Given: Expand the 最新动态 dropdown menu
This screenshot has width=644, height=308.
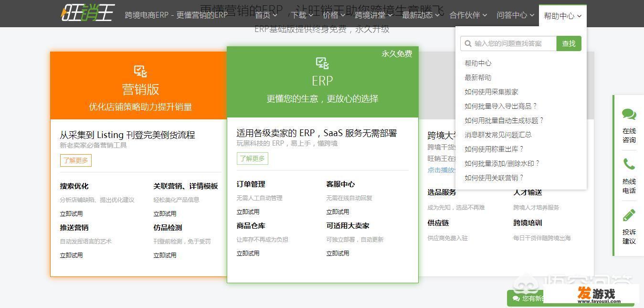Looking at the screenshot, I should pyautogui.click(x=421, y=15).
